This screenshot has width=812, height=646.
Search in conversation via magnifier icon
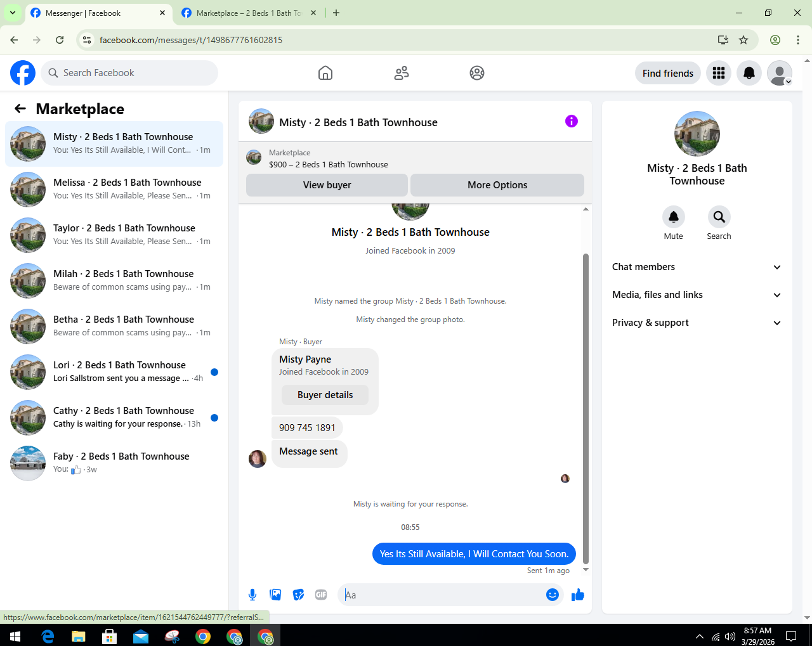[x=719, y=217]
